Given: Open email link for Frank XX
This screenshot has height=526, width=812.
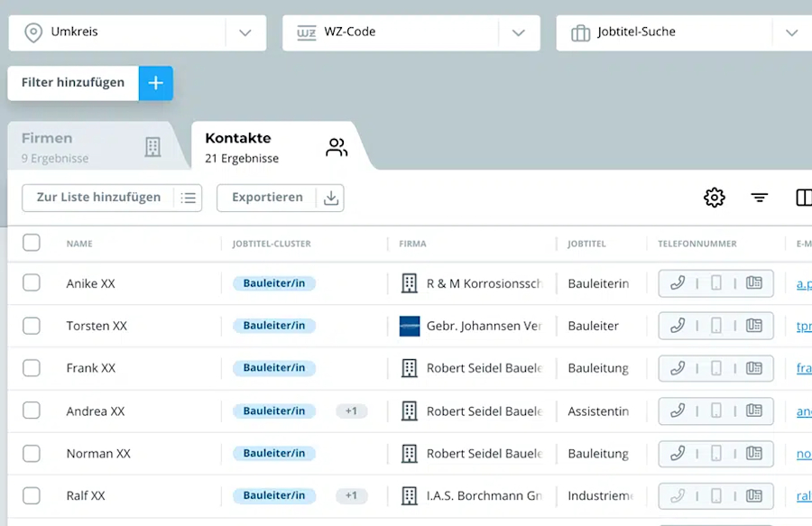Looking at the screenshot, I should (x=804, y=368).
